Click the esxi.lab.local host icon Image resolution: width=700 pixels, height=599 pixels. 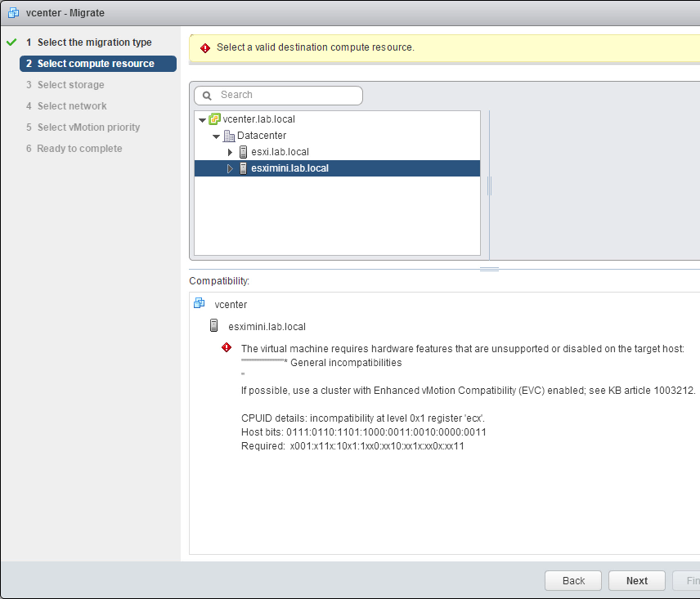[244, 152]
